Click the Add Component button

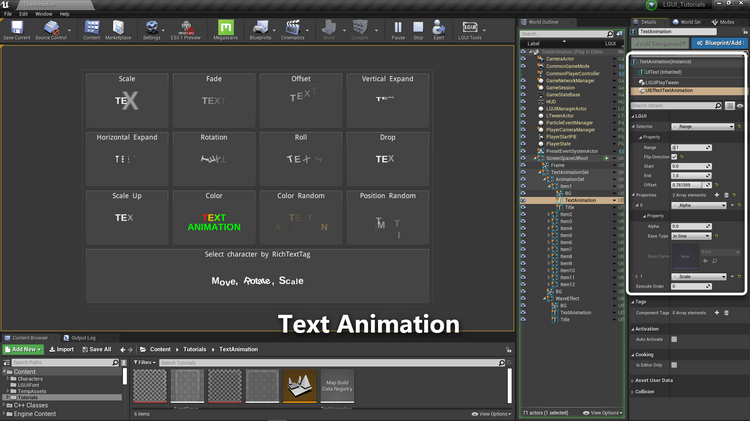pyautogui.click(x=660, y=43)
